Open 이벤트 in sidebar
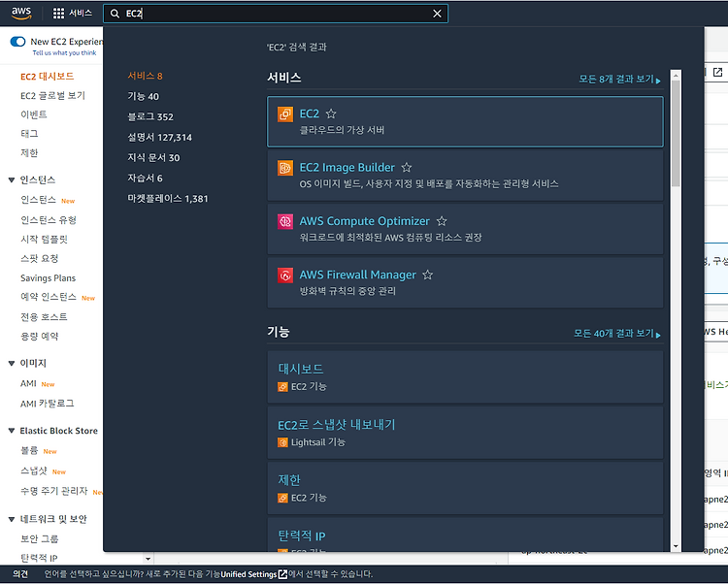 click(33, 114)
